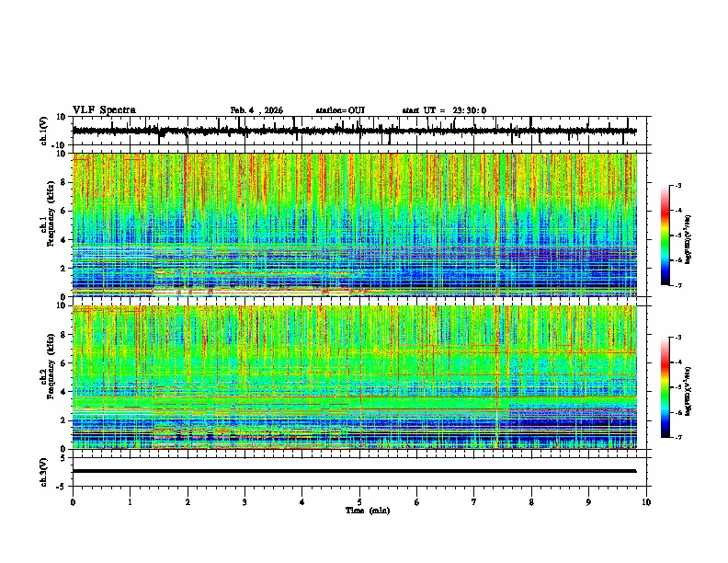728x563 pixels.
Task: Click the '-5' tick on ch.3(V) axis
Action: coord(62,487)
